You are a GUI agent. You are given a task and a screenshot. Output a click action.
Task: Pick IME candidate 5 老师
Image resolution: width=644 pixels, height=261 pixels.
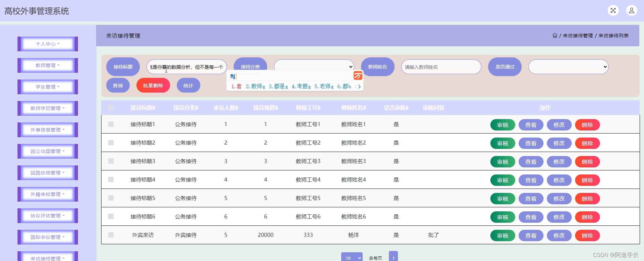tap(324, 87)
